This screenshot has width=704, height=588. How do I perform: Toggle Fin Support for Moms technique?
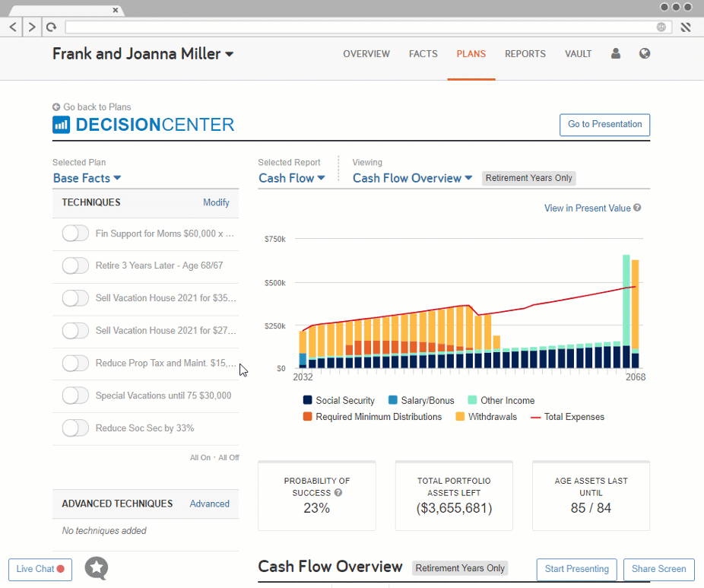point(75,233)
